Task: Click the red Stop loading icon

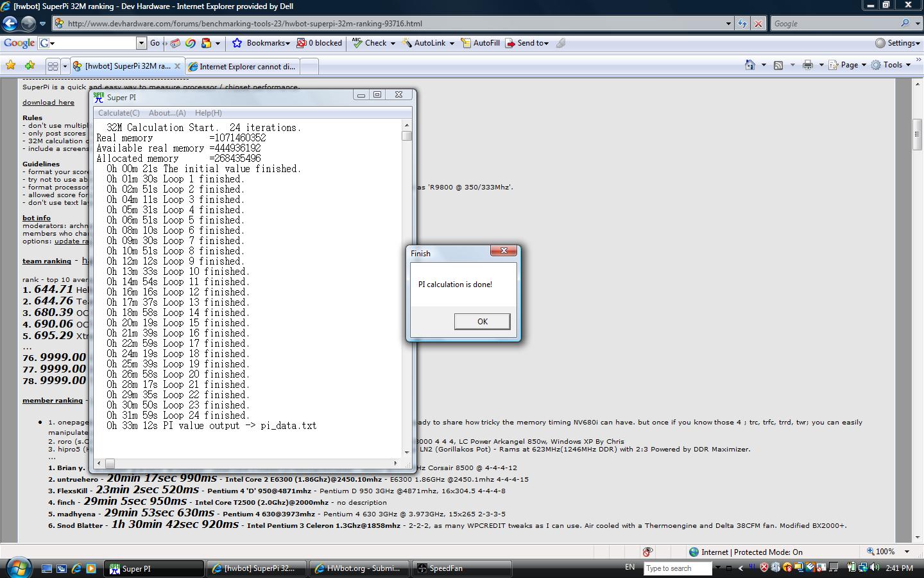Action: coord(758,24)
